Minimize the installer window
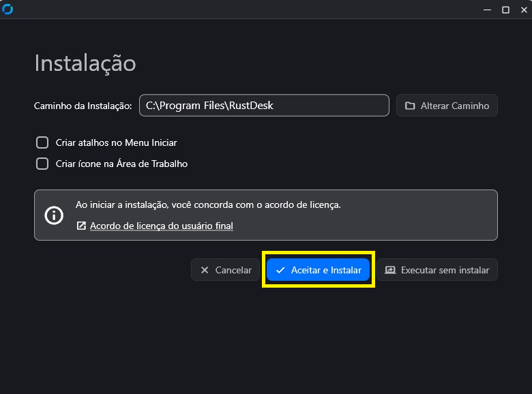Viewport: 532px width, 394px height. point(487,10)
